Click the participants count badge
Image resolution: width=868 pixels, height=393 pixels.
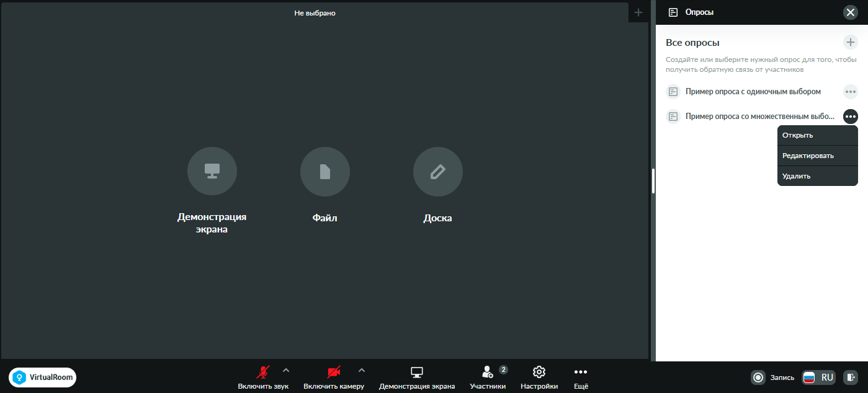[x=503, y=369]
